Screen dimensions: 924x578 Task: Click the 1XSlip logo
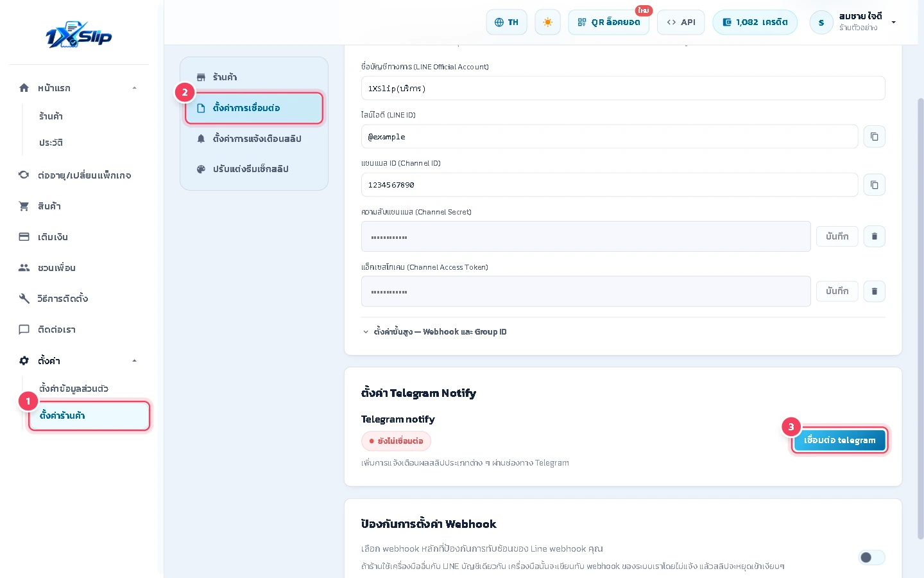(x=79, y=35)
